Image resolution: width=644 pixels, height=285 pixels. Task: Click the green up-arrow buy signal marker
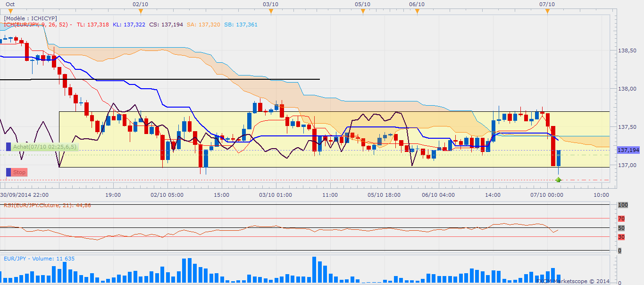(x=559, y=179)
